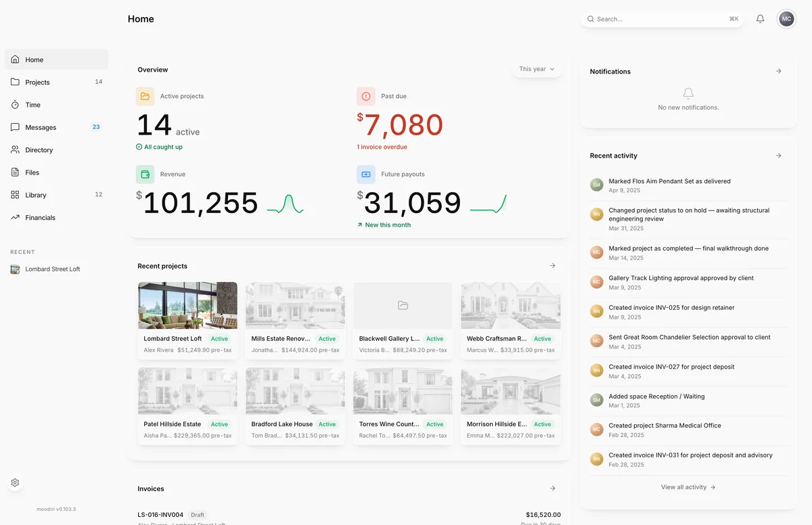The image size is (812, 525).
Task: Open invoice LS-016-INV004 row
Action: click(x=349, y=518)
